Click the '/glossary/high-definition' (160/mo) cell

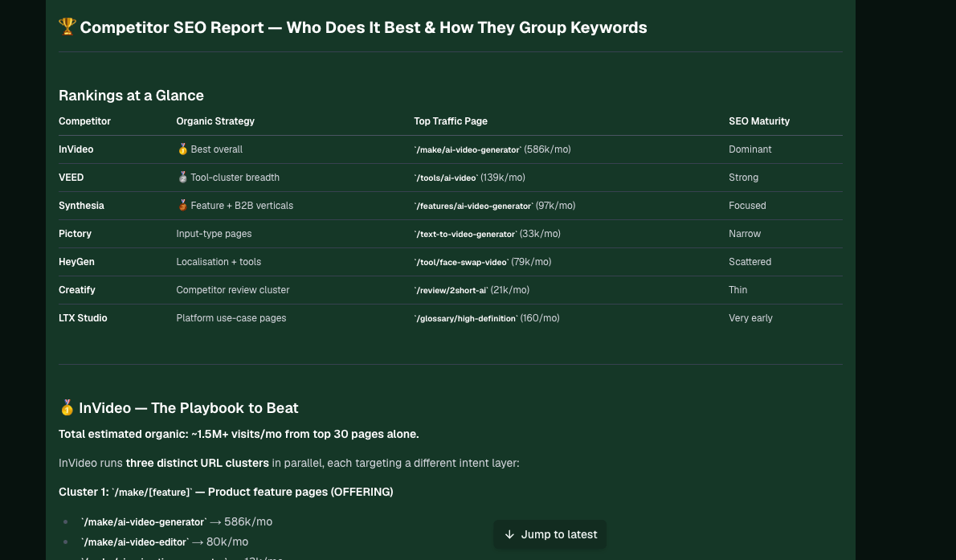pyautogui.click(x=487, y=318)
